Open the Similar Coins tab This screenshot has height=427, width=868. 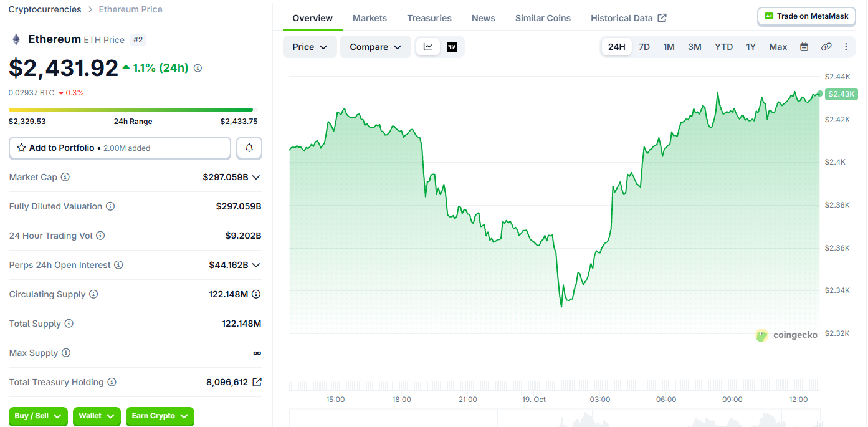(543, 18)
